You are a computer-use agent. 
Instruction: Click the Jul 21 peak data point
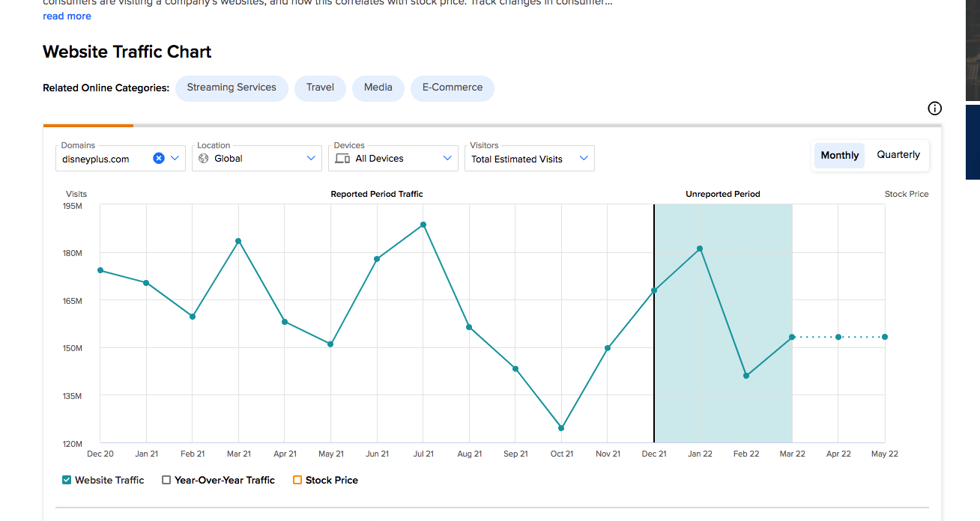[x=423, y=225]
